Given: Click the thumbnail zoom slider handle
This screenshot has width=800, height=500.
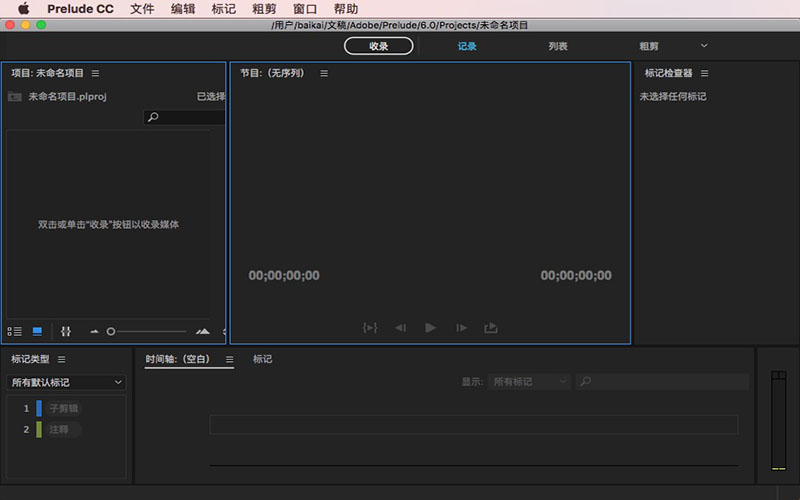Looking at the screenshot, I should click(111, 332).
